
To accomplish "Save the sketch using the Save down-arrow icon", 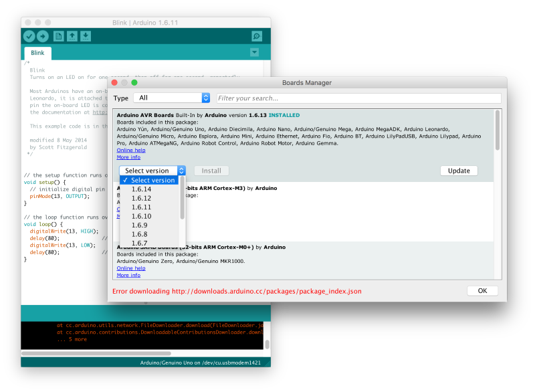I will tap(86, 36).
